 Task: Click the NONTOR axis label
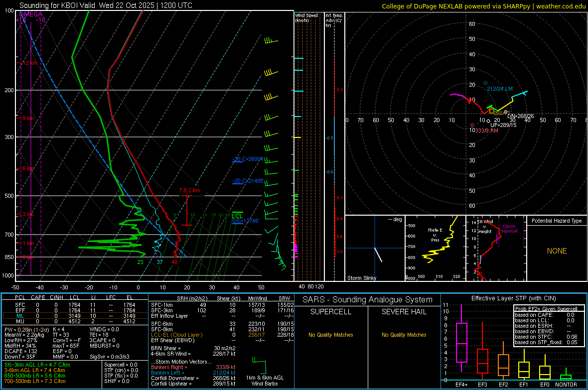[566, 385]
